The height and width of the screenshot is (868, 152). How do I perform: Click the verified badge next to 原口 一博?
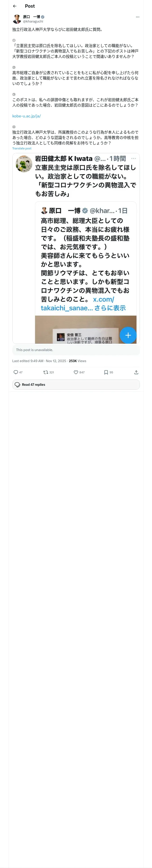(x=43, y=17)
